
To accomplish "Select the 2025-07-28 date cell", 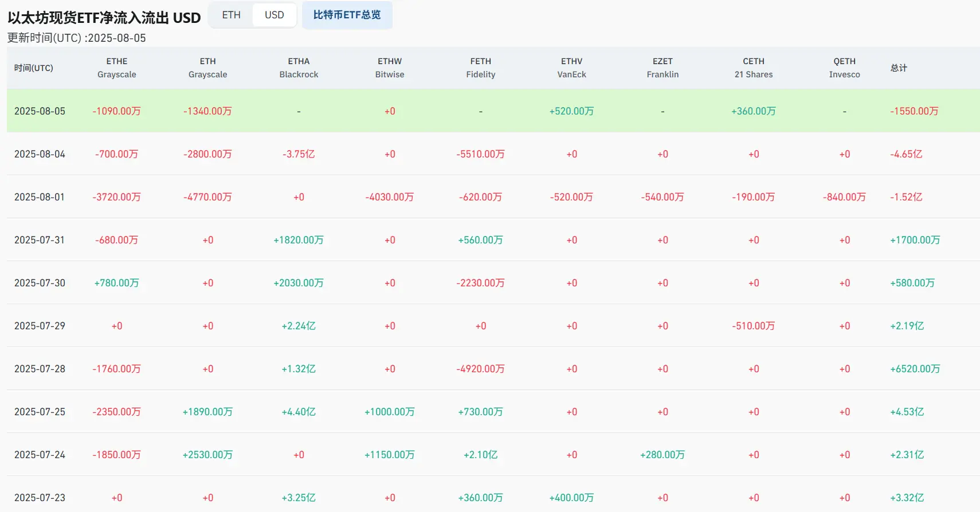I will click(x=40, y=369).
